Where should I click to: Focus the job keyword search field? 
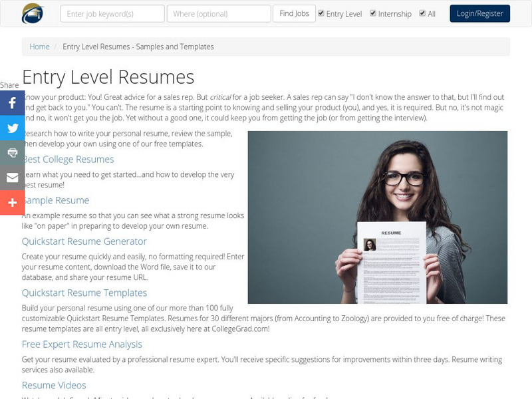112,13
